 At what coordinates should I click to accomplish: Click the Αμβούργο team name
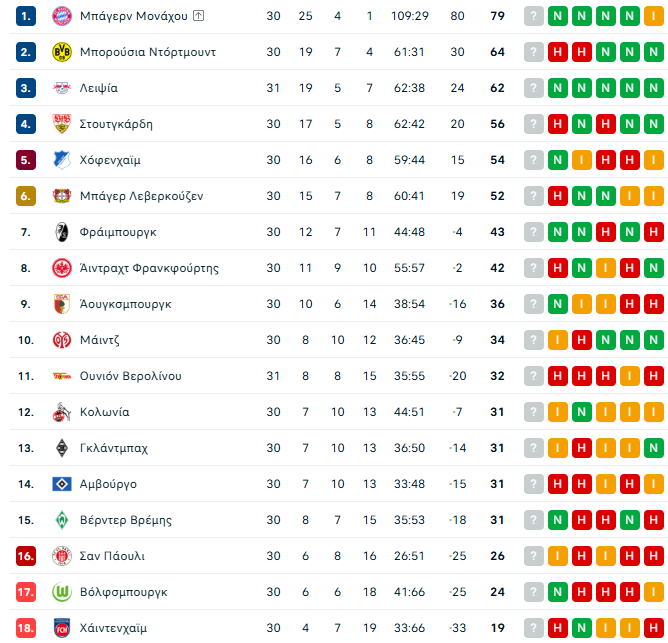pos(108,484)
